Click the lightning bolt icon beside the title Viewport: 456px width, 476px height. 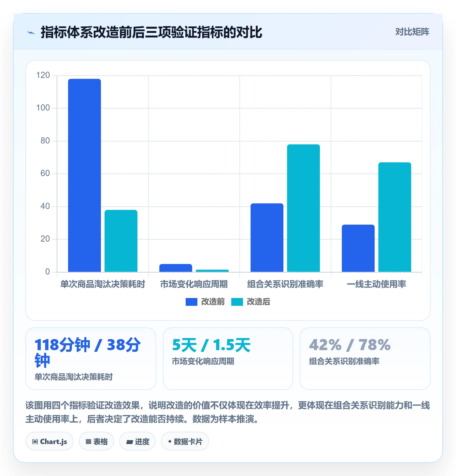click(x=31, y=33)
